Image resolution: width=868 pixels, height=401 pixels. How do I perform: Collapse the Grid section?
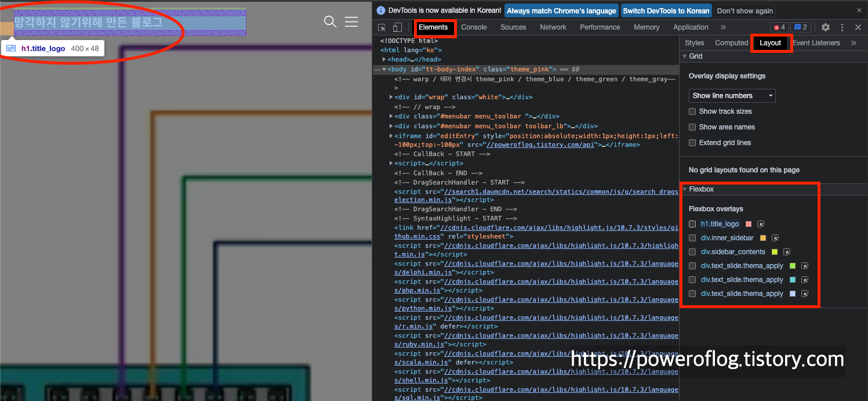pyautogui.click(x=684, y=56)
